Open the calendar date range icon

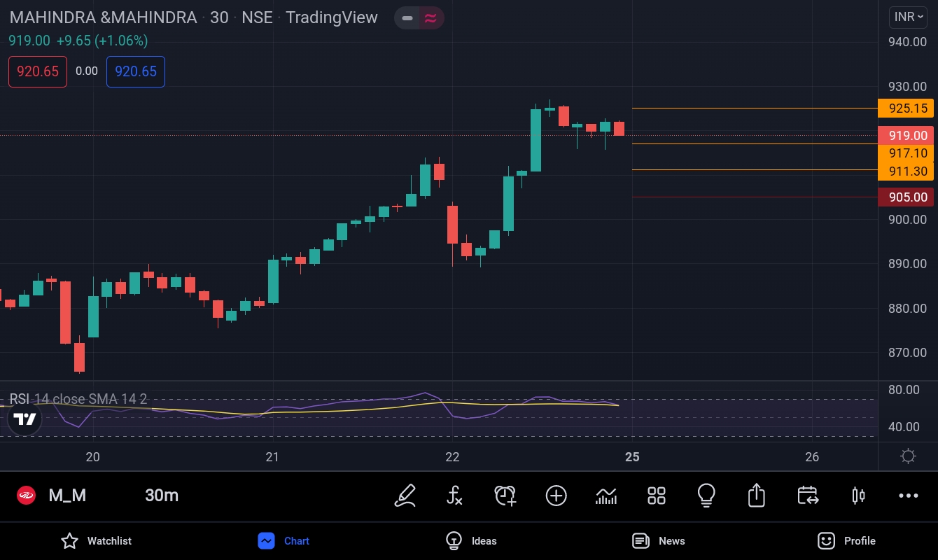(x=808, y=496)
